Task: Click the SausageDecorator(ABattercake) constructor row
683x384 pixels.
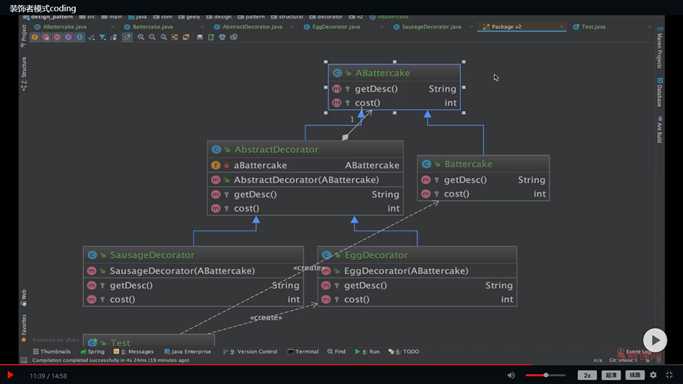Action: pyautogui.click(x=193, y=271)
